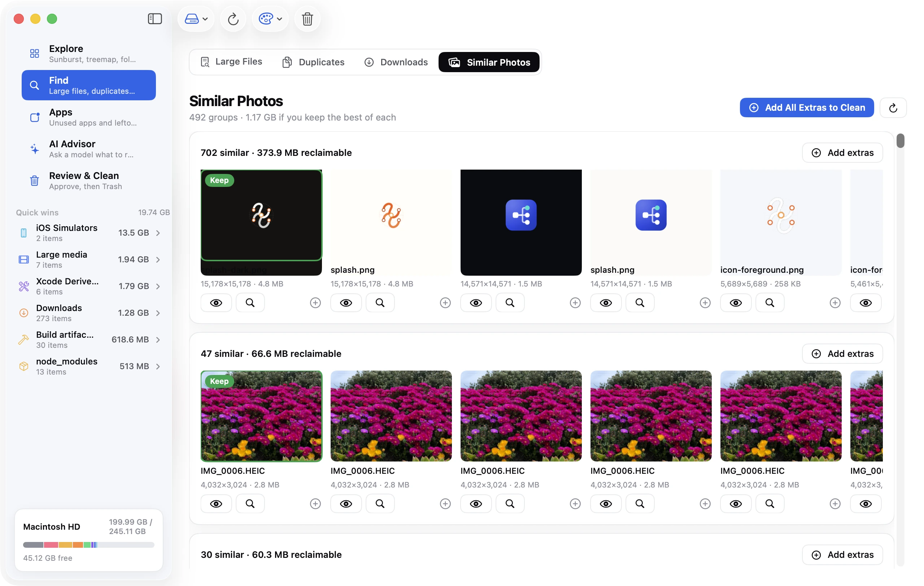Preview the second IMG_0006.HEIC with eye icon
The width and height of the screenshot is (924, 586).
coord(346,504)
